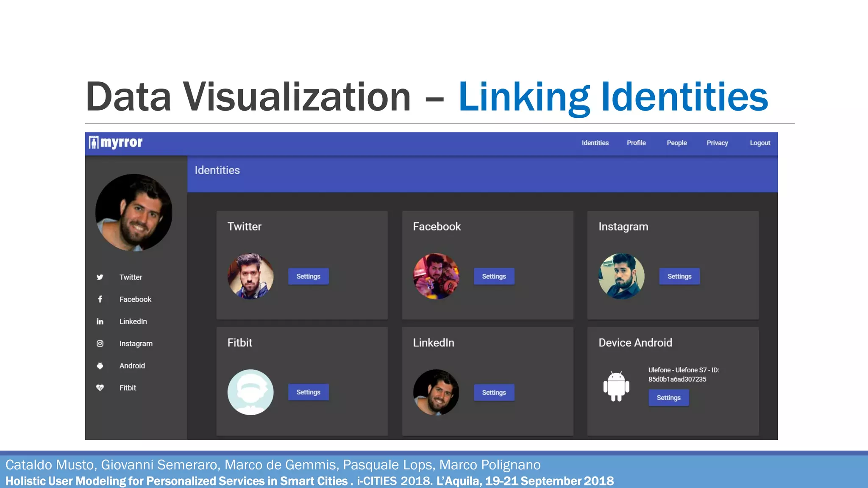Click the Android robot icon in sidebar

coord(100,366)
